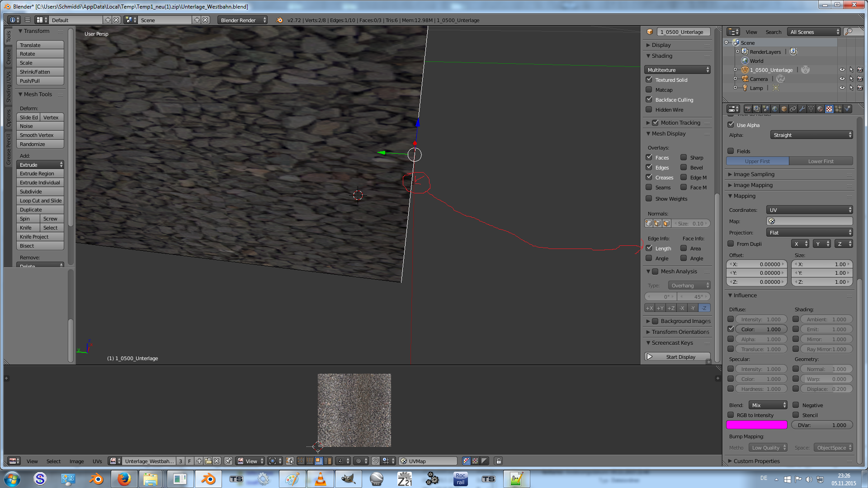Open the UVs menu in the image editor

(x=97, y=461)
